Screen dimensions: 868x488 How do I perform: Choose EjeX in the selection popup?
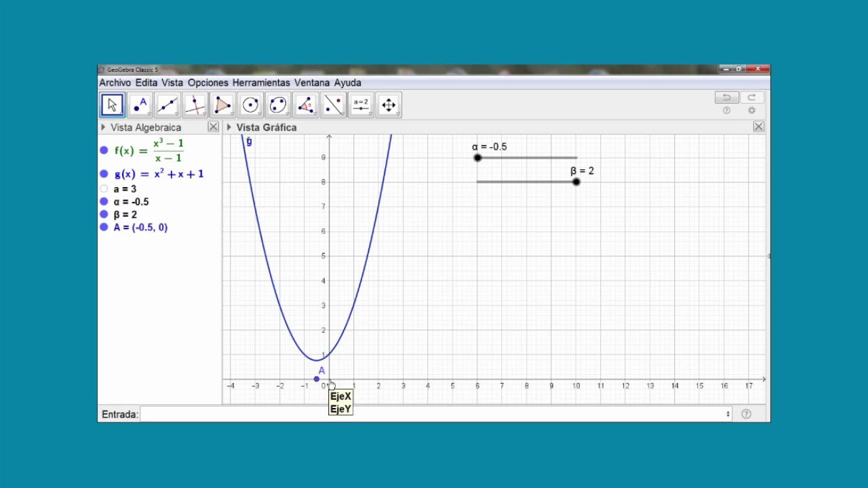340,396
